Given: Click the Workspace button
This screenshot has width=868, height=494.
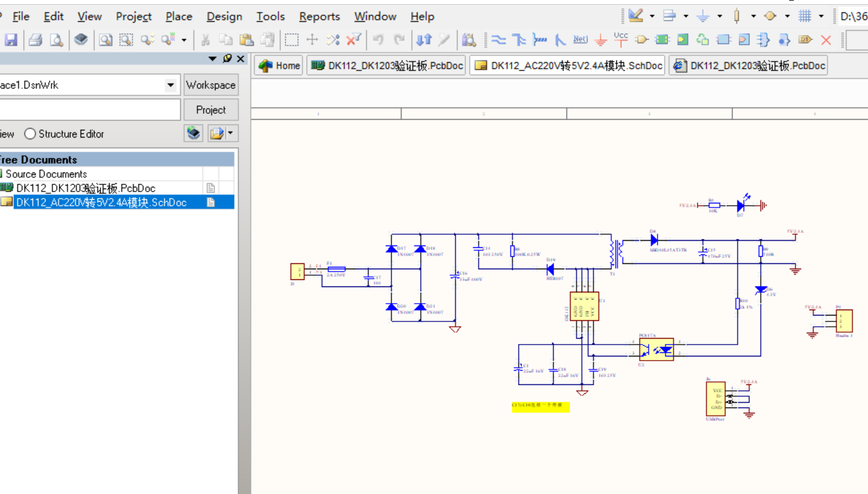Looking at the screenshot, I should [x=211, y=85].
